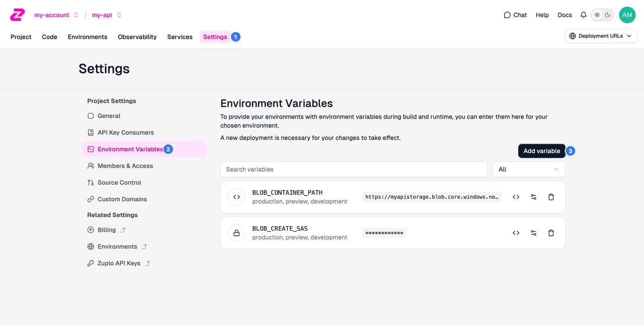Select the Settings tab
Screen dimensions: 644x325
coord(215,37)
